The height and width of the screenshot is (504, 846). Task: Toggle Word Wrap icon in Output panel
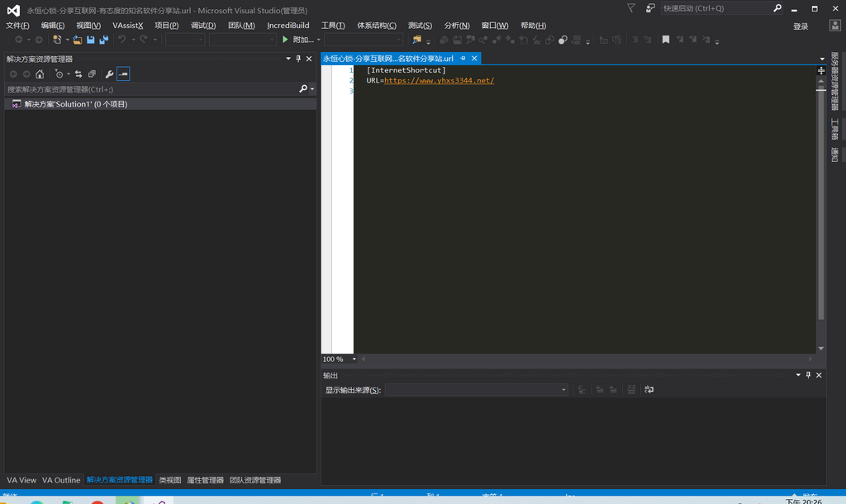point(649,390)
